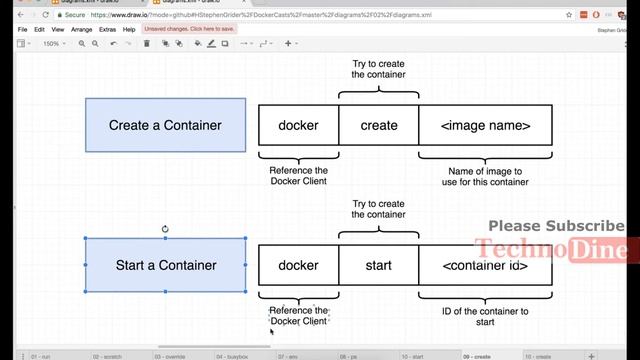Switch to the 06 - ps page tab
This screenshot has width=640, height=360.
(348, 357)
